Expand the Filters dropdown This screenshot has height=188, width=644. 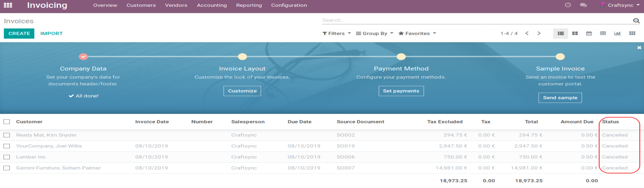(x=337, y=33)
